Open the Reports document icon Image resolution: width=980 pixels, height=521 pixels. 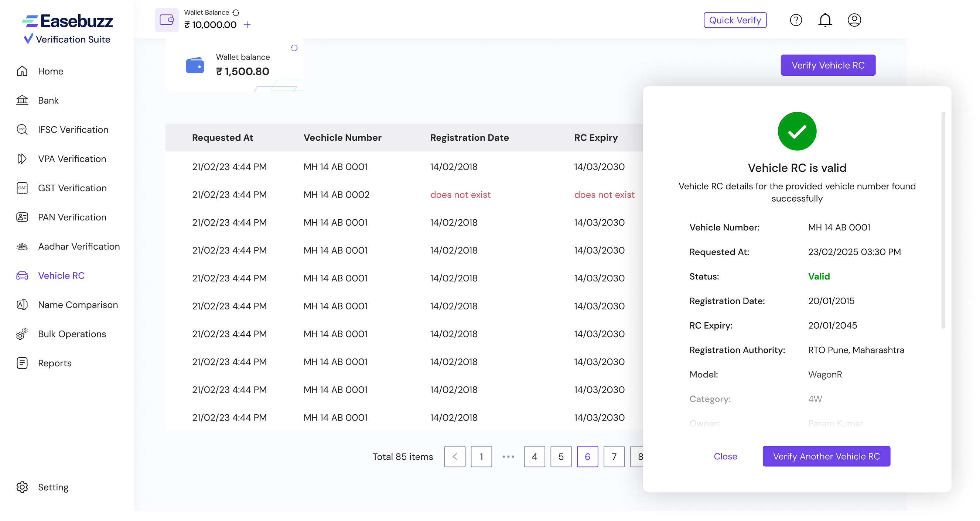(x=22, y=363)
